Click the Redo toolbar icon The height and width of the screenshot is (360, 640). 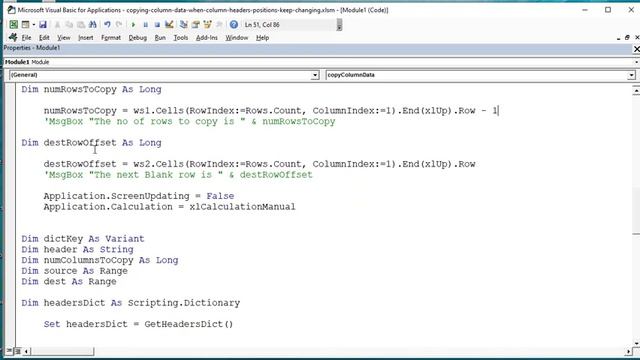point(119,24)
